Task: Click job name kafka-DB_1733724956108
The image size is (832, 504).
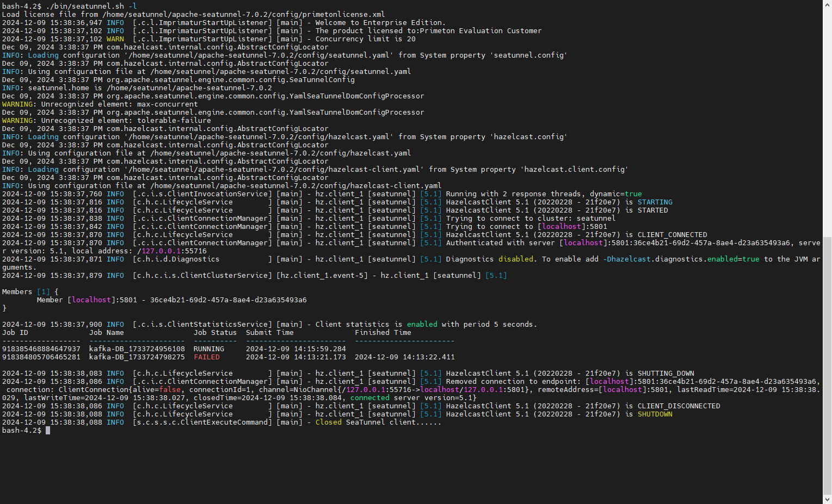Action: pos(137,349)
